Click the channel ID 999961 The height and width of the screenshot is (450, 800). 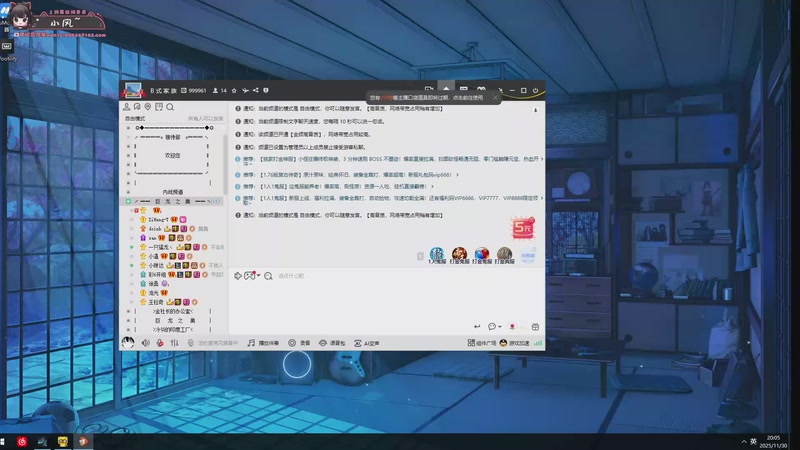(x=194, y=91)
